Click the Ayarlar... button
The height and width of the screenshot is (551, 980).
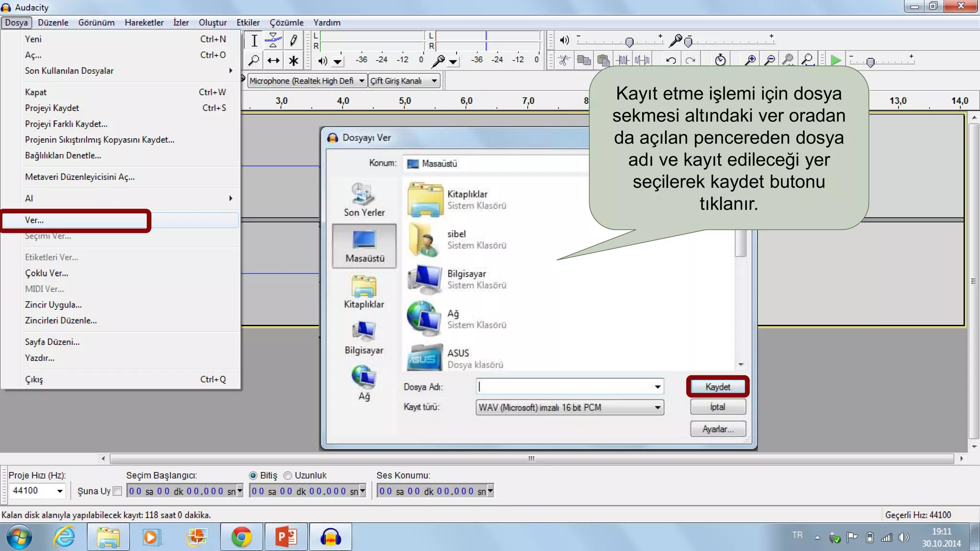click(718, 429)
